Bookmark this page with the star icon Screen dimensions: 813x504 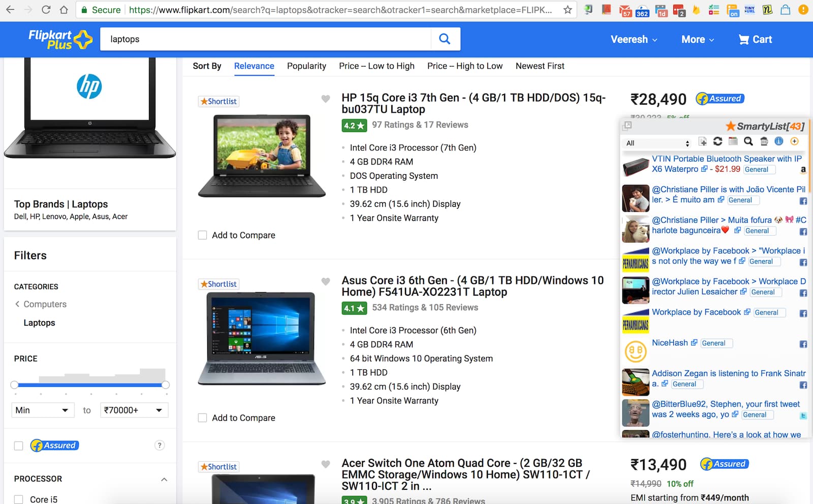click(x=568, y=10)
